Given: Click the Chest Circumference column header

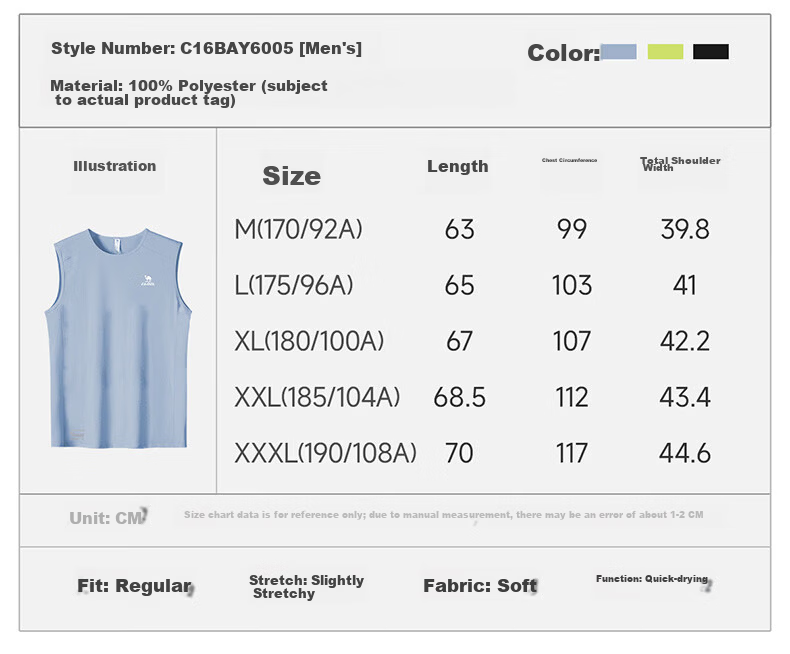Looking at the screenshot, I should [x=569, y=160].
